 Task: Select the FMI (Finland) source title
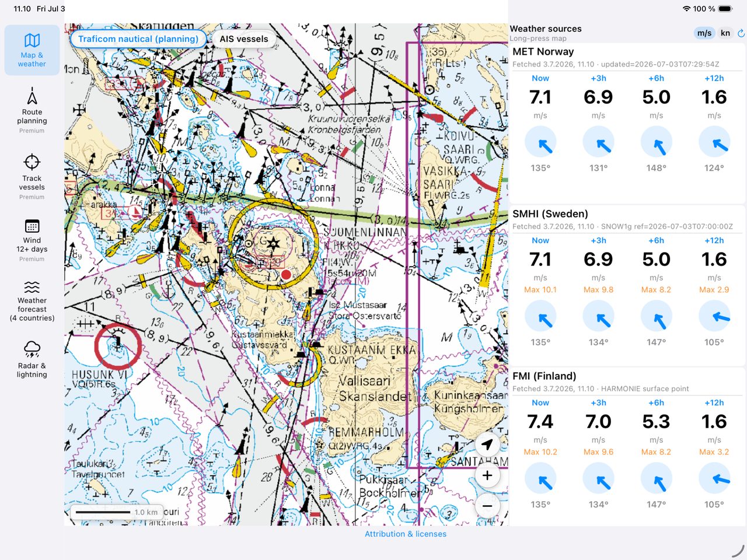pyautogui.click(x=544, y=376)
